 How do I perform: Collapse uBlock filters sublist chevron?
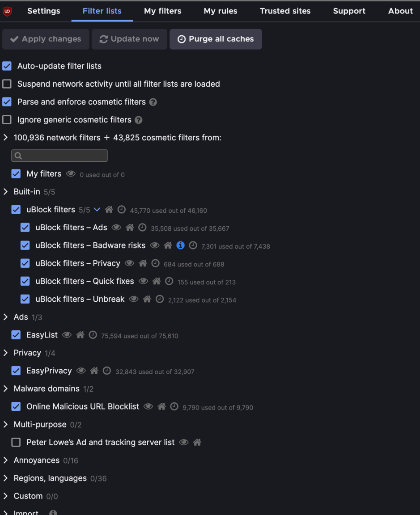(x=97, y=210)
